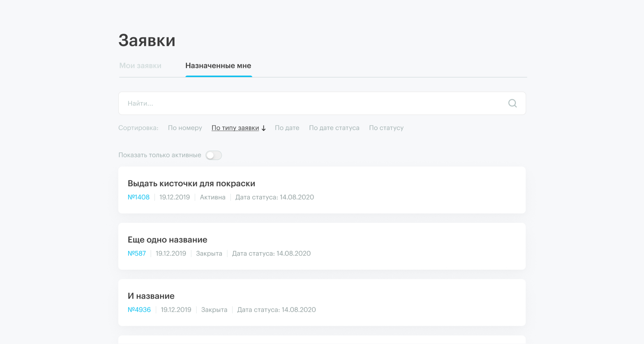
Task: Sort by По типу заявки
Action: point(235,128)
